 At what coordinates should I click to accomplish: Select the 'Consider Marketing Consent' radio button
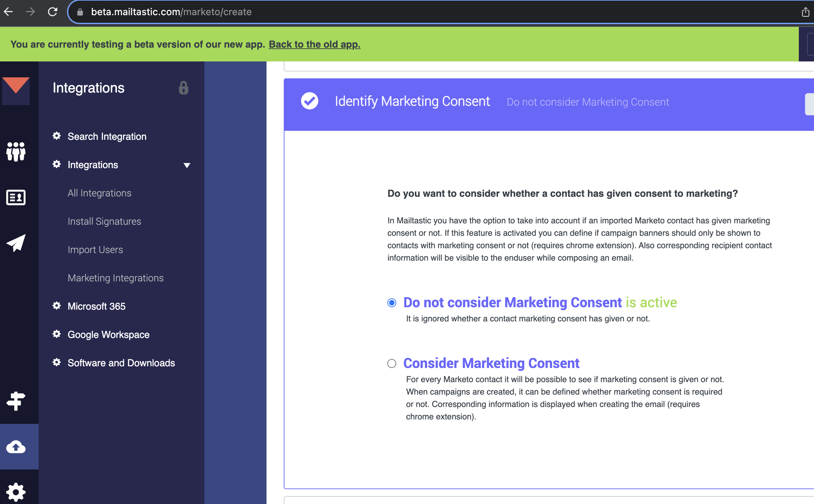392,364
